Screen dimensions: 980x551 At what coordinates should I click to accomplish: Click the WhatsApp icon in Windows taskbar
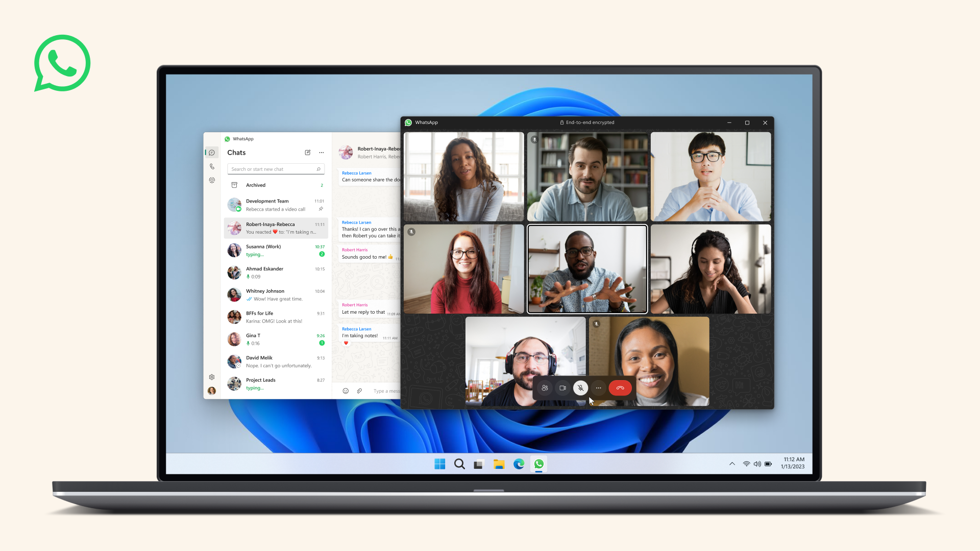coord(538,464)
